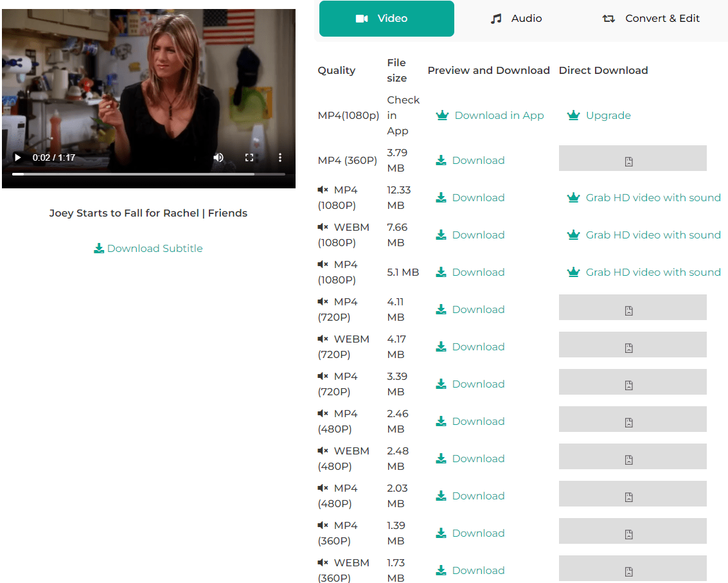Enter fullscreen mode in video player
The image size is (728, 583).
point(249,157)
